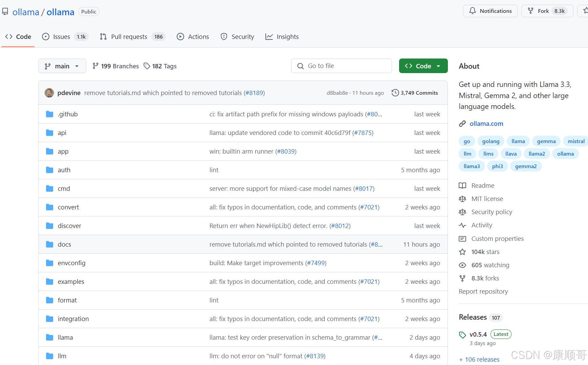
Task: Open the Issues tab
Action: click(65, 37)
